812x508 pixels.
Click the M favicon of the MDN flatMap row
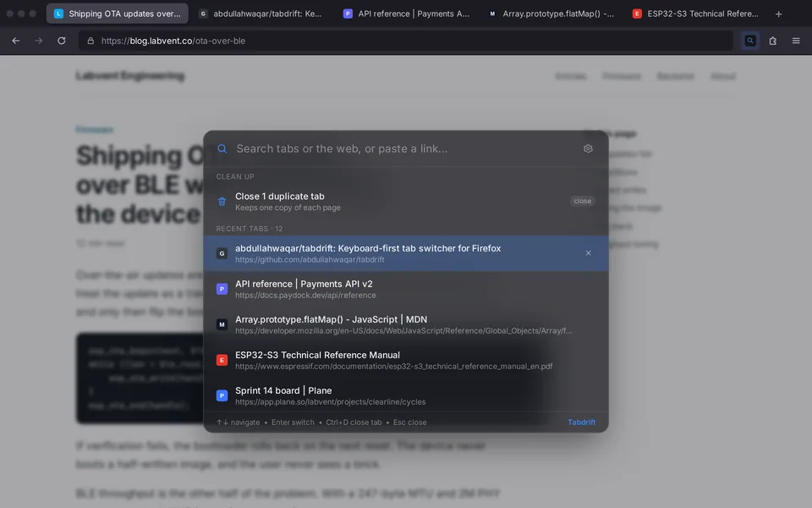pos(222,324)
